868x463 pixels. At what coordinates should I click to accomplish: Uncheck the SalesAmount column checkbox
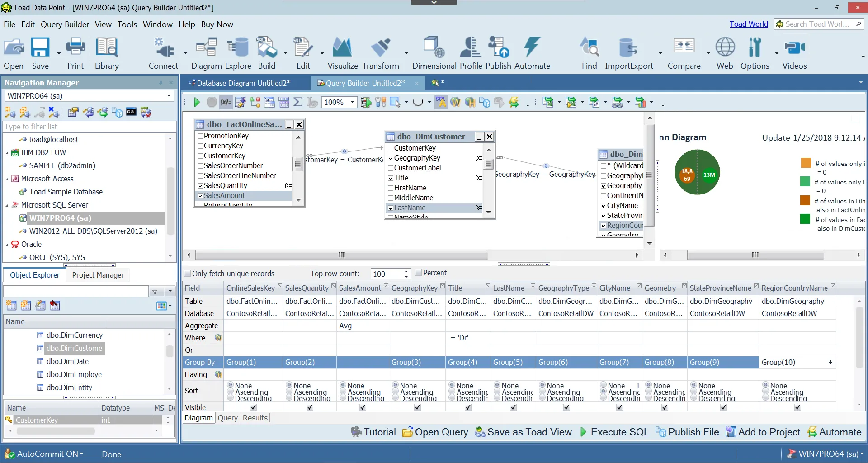click(x=200, y=196)
